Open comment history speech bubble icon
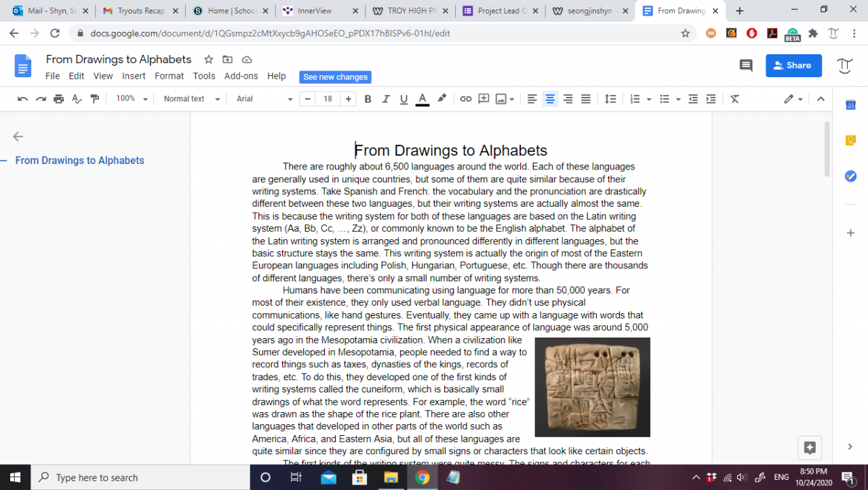Image resolution: width=868 pixels, height=490 pixels. click(x=746, y=66)
